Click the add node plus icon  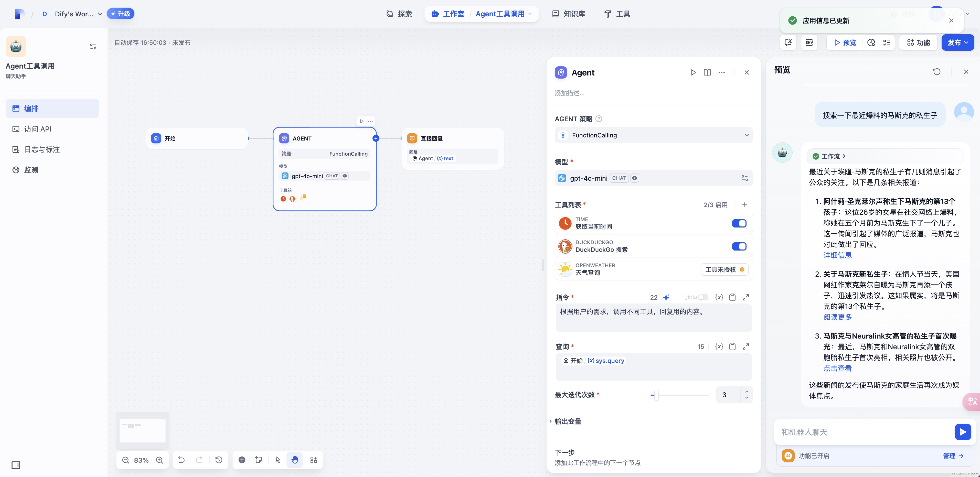(x=242, y=460)
